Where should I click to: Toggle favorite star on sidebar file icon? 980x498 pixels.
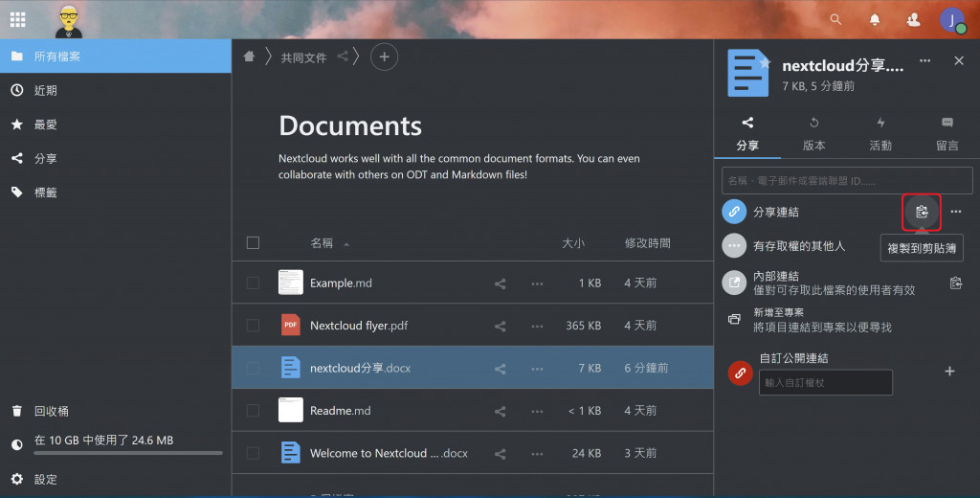[x=765, y=63]
